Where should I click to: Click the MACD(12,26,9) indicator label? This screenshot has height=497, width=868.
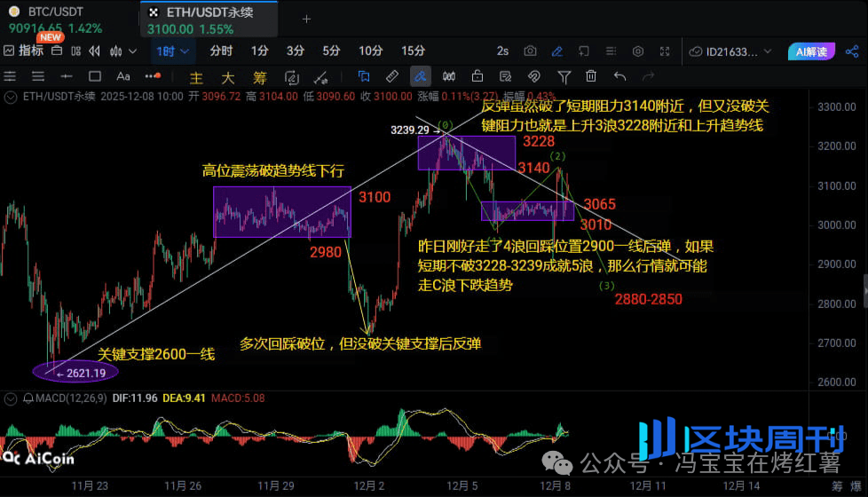(x=71, y=398)
